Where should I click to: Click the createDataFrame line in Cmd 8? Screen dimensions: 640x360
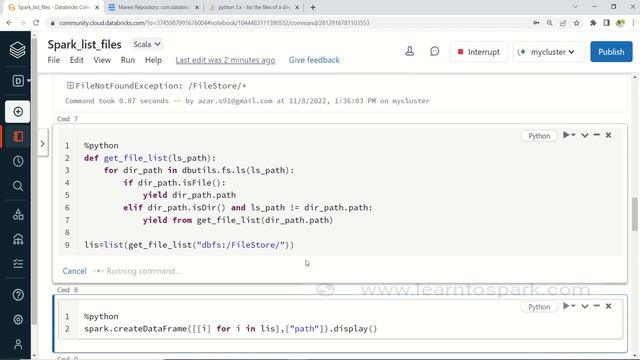(x=231, y=329)
